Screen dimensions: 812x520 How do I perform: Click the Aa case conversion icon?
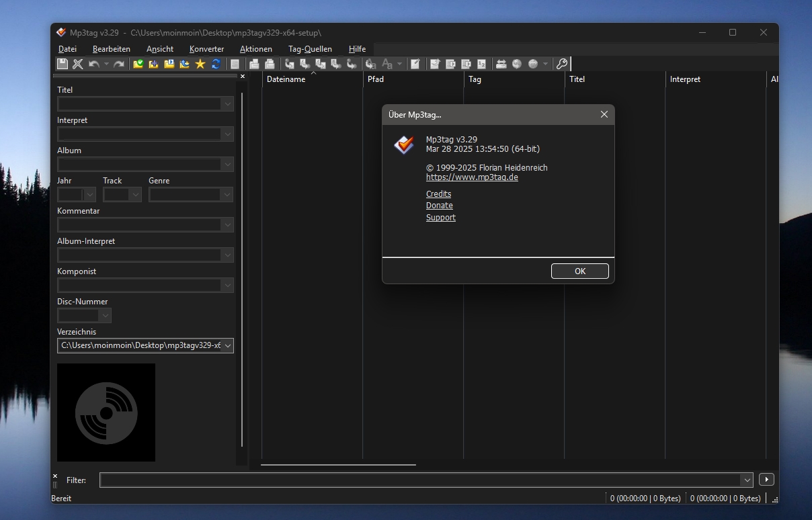[387, 64]
